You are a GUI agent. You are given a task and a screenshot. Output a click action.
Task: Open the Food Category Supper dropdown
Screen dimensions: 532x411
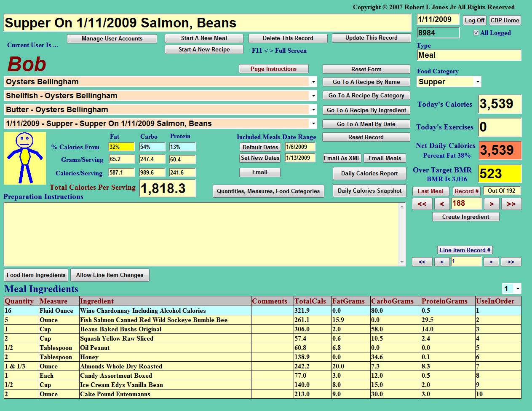click(477, 82)
